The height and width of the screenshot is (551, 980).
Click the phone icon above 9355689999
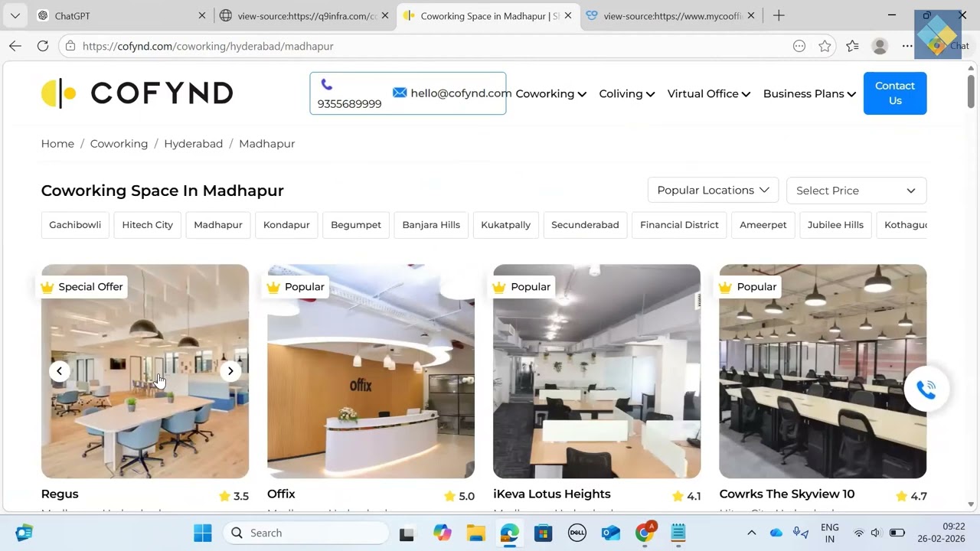[x=327, y=84]
